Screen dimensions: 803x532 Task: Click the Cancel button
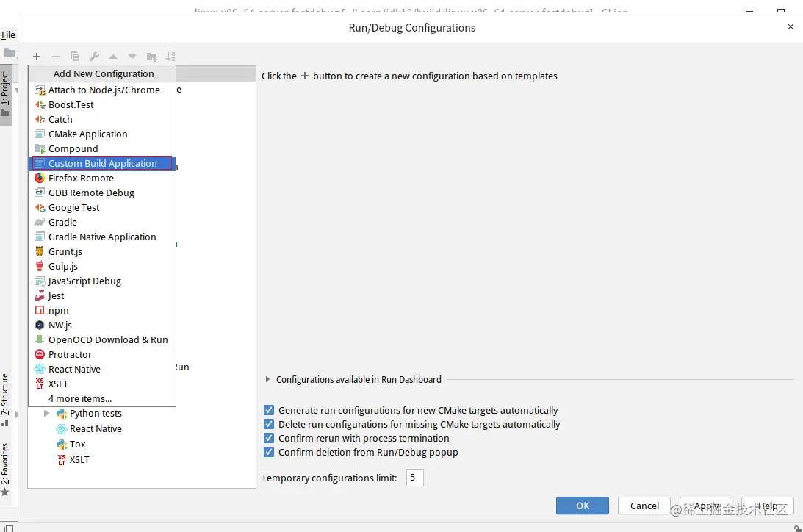coord(644,506)
